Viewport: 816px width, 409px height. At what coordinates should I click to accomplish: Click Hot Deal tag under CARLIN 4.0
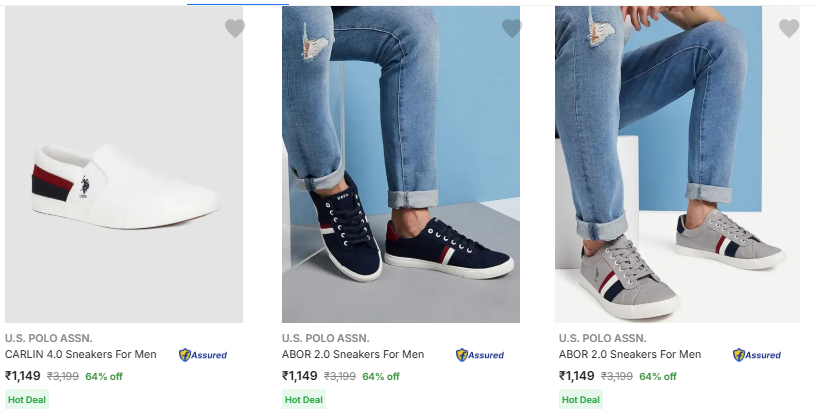(x=27, y=399)
